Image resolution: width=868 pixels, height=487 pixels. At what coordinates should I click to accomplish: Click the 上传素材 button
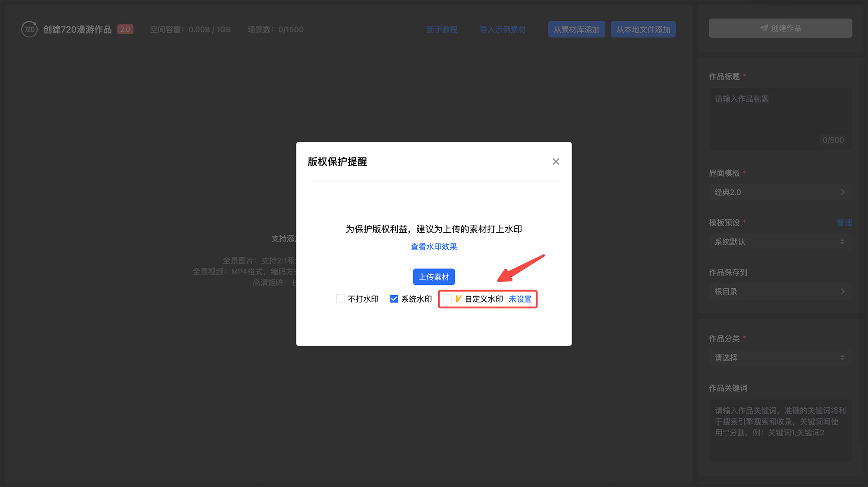pyautogui.click(x=434, y=277)
